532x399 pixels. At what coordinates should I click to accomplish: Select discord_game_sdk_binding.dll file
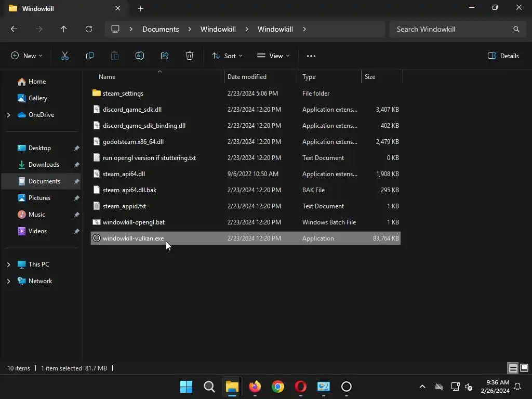[246, 126]
